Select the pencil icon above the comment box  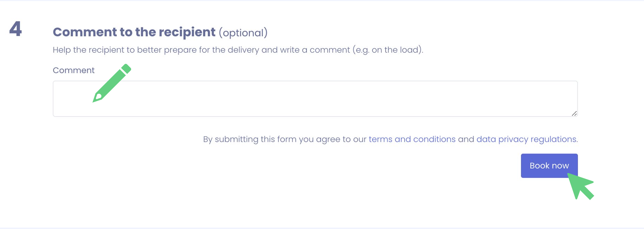(x=112, y=83)
